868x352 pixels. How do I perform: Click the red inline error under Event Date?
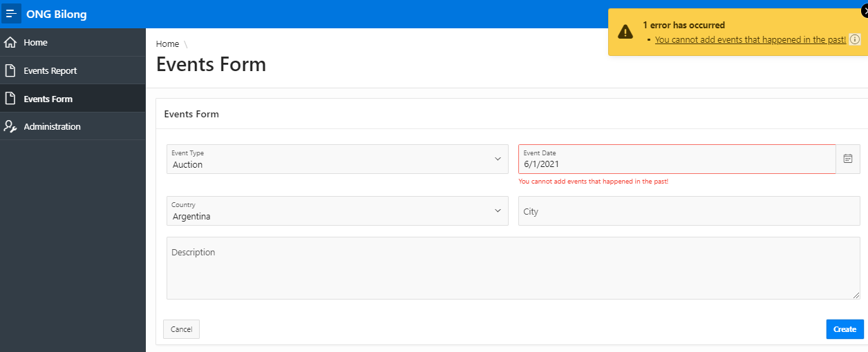tap(594, 182)
